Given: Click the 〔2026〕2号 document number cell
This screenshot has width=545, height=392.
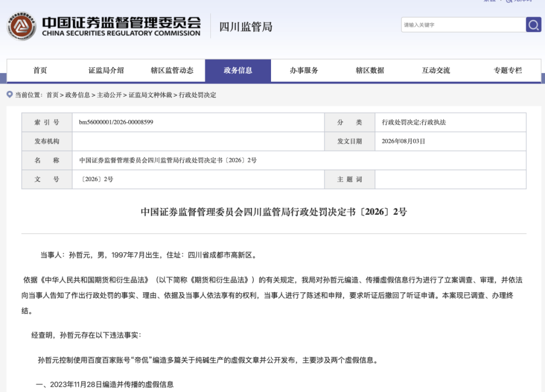Looking at the screenshot, I should [198, 179].
